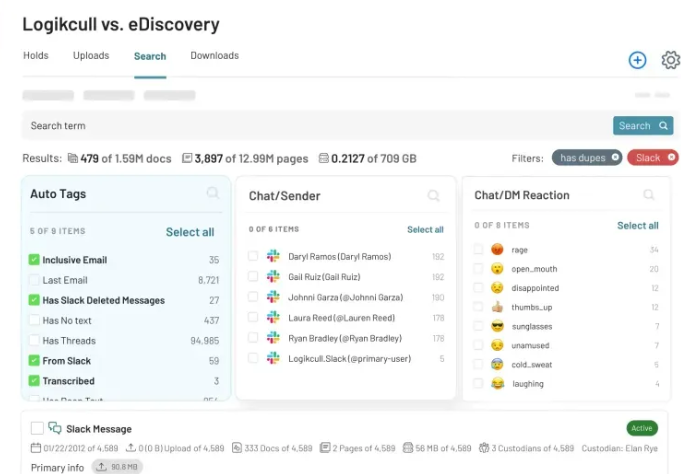
Task: Click the Slack Message result title
Action: tap(99, 429)
